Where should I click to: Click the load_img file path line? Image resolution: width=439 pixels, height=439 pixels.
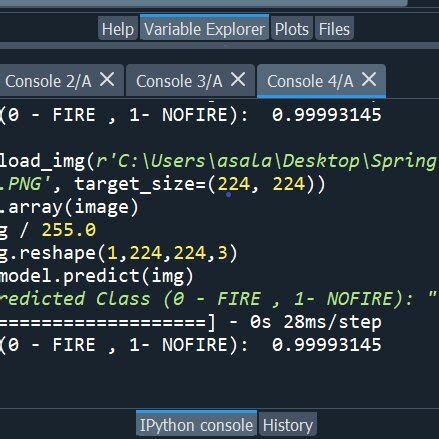coord(218,161)
